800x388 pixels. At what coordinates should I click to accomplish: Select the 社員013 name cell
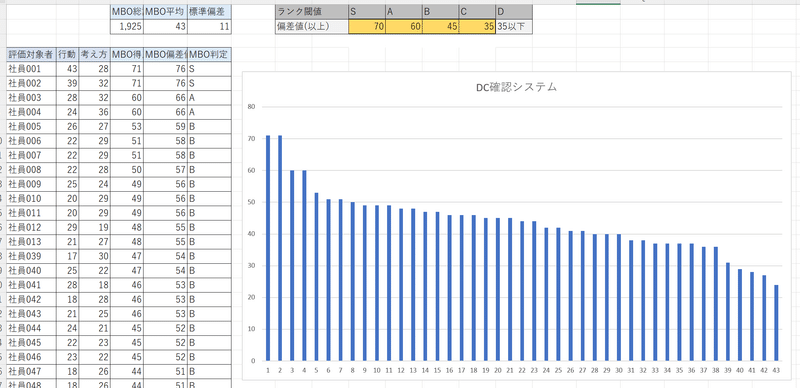pyautogui.click(x=31, y=241)
